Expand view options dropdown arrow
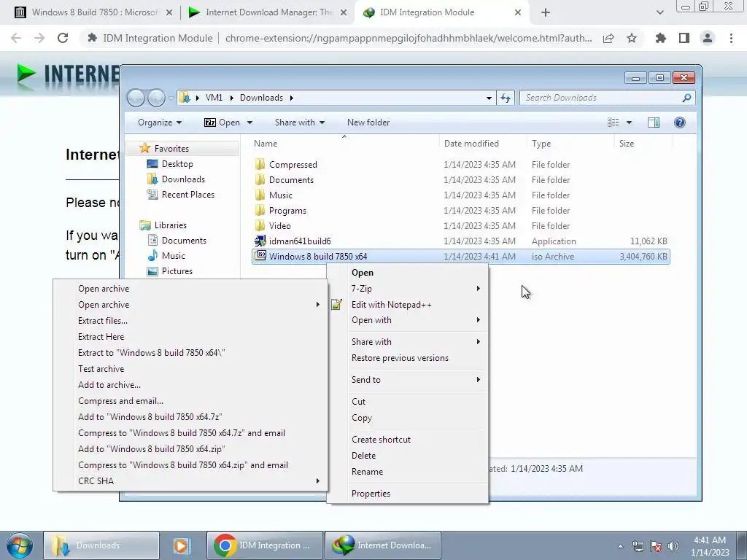 tap(629, 122)
